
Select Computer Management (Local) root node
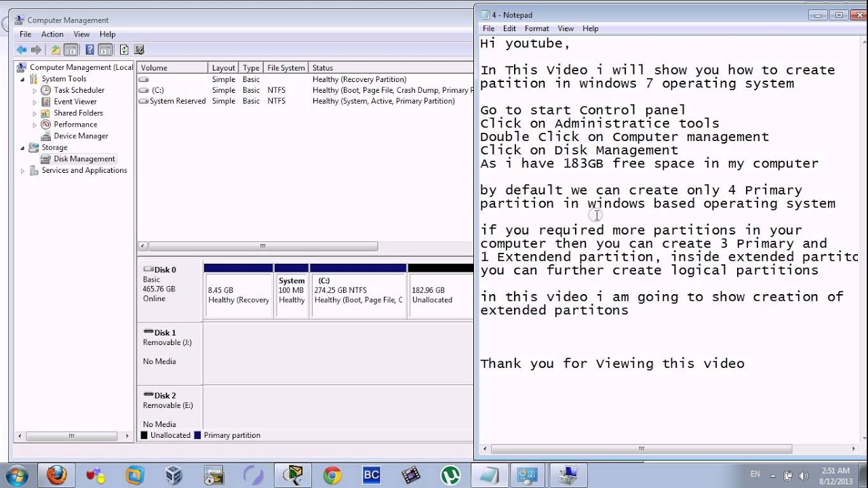point(75,67)
